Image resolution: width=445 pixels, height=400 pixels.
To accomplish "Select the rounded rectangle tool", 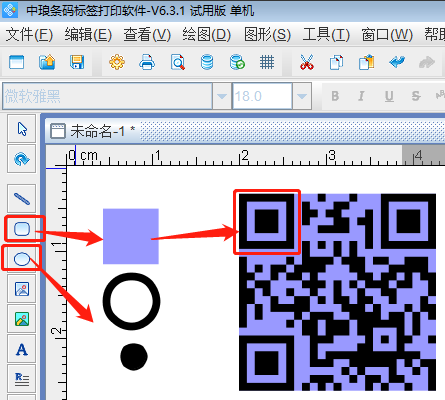I will pyautogui.click(x=22, y=229).
